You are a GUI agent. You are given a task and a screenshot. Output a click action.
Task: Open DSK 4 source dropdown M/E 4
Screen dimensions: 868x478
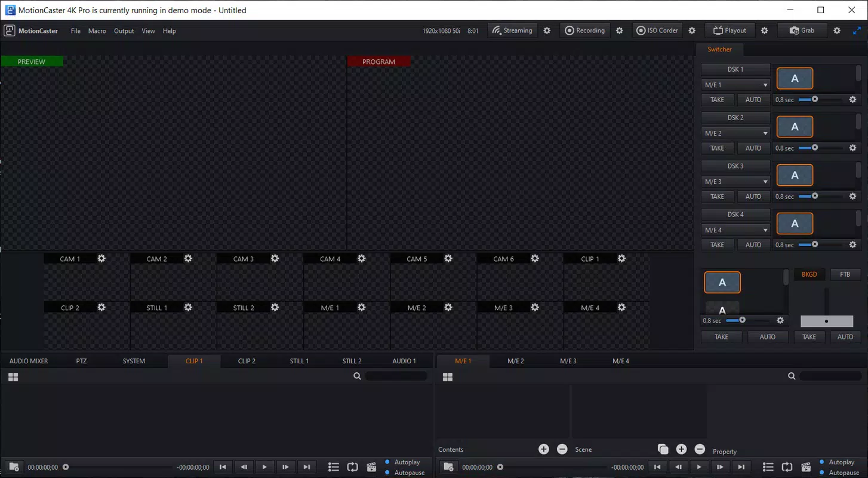[736, 230]
